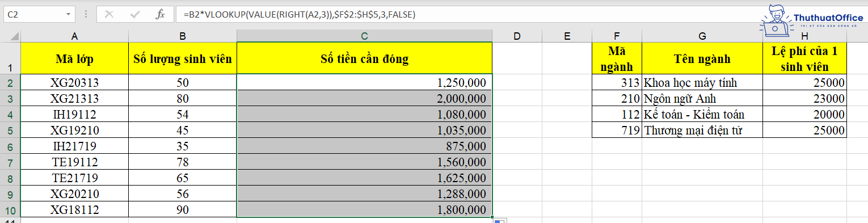868x223 pixels.
Task: Select cell containing XG20313
Action: click(74, 82)
